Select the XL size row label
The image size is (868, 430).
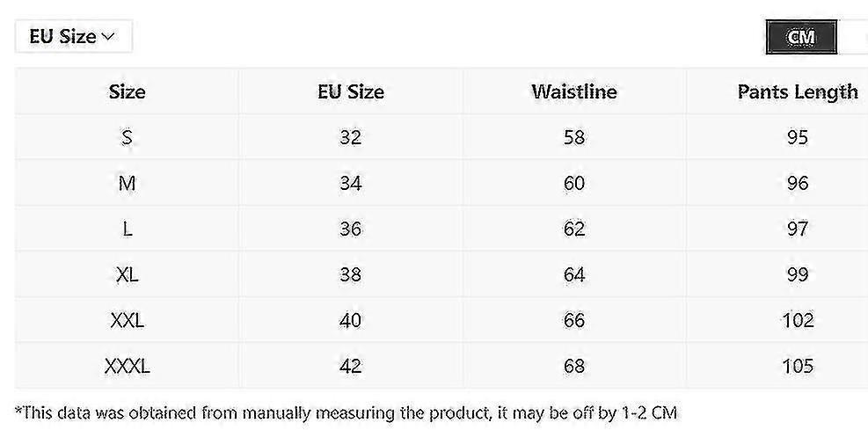click(x=128, y=275)
